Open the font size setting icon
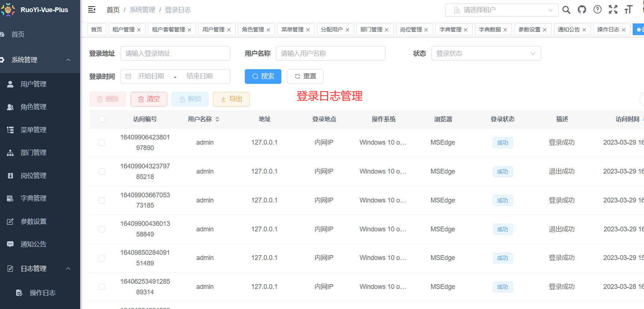The height and width of the screenshot is (309, 644). coord(629,10)
